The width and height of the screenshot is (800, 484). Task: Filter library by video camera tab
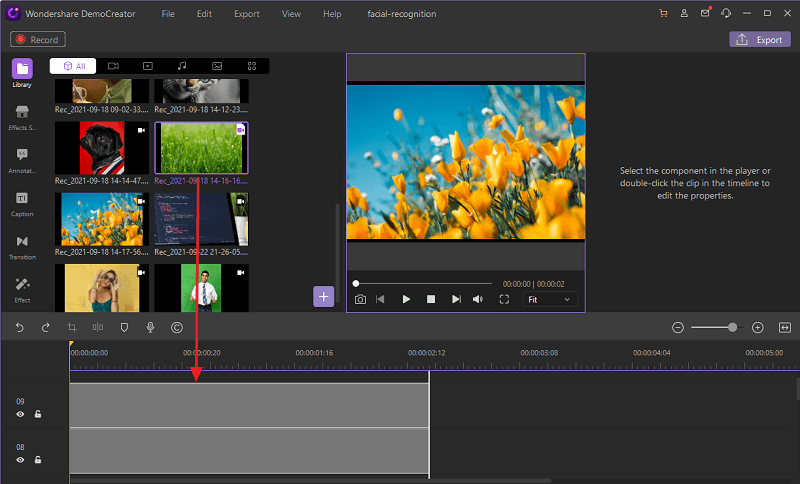[113, 66]
